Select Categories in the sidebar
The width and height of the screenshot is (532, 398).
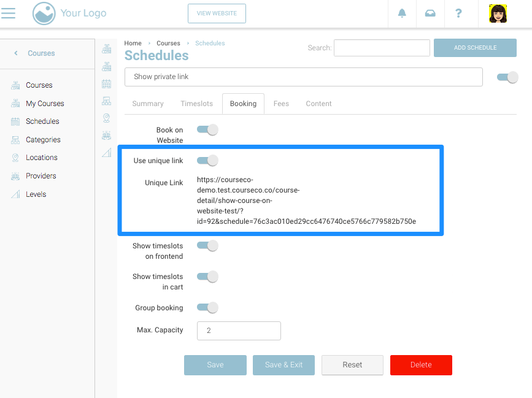coord(43,140)
